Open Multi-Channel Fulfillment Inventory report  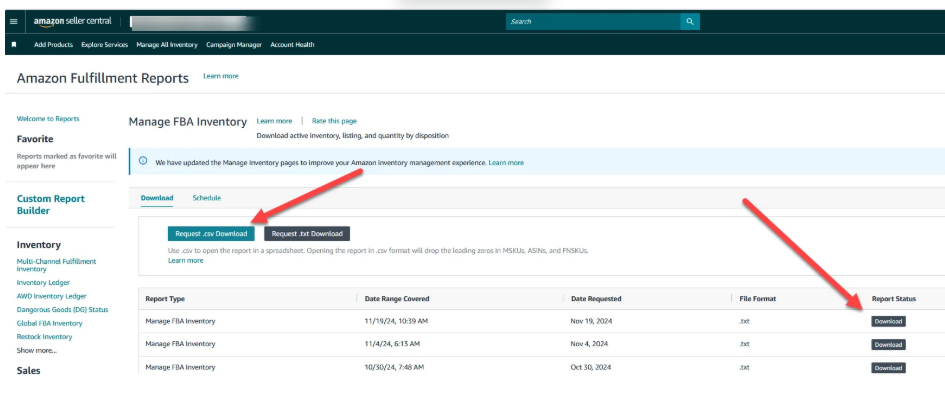tap(57, 265)
